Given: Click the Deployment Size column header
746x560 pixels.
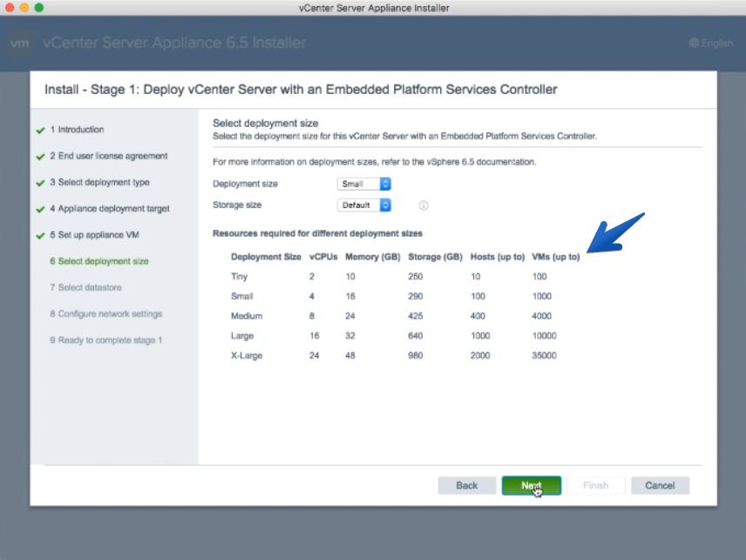Looking at the screenshot, I should point(266,257).
